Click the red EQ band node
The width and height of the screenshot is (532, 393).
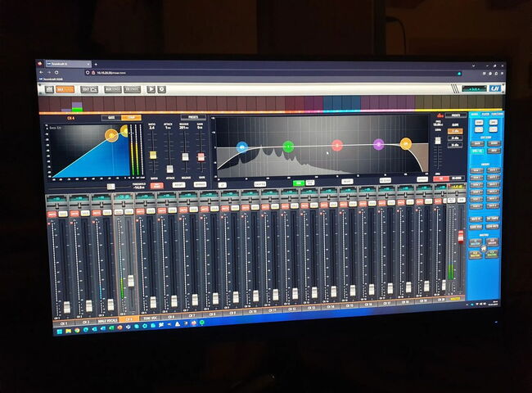[x=336, y=145]
